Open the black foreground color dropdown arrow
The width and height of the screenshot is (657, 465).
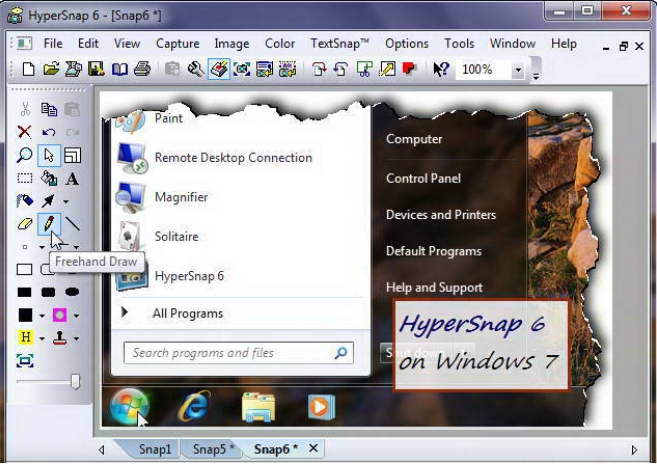tap(42, 316)
